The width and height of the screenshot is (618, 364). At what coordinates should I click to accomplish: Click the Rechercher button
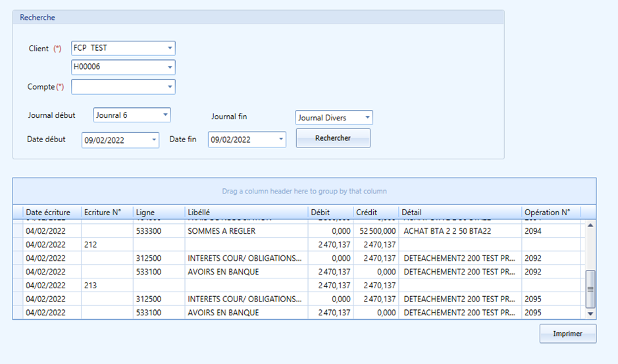tap(333, 138)
